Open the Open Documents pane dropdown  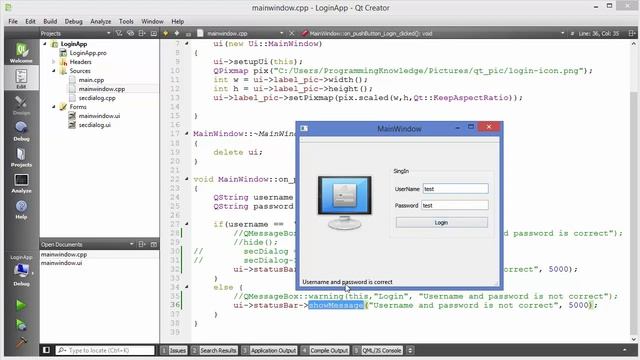tap(131, 244)
